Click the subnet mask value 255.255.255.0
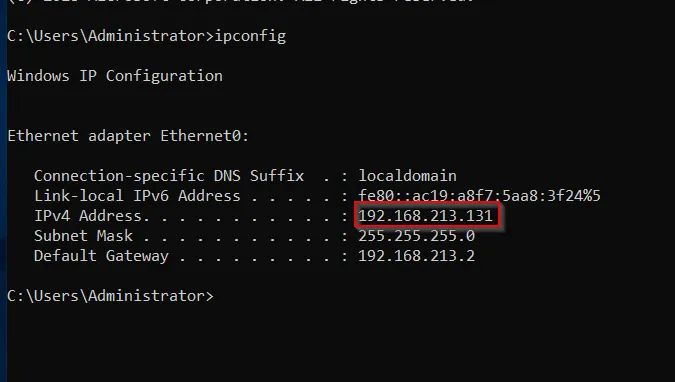 coord(416,236)
